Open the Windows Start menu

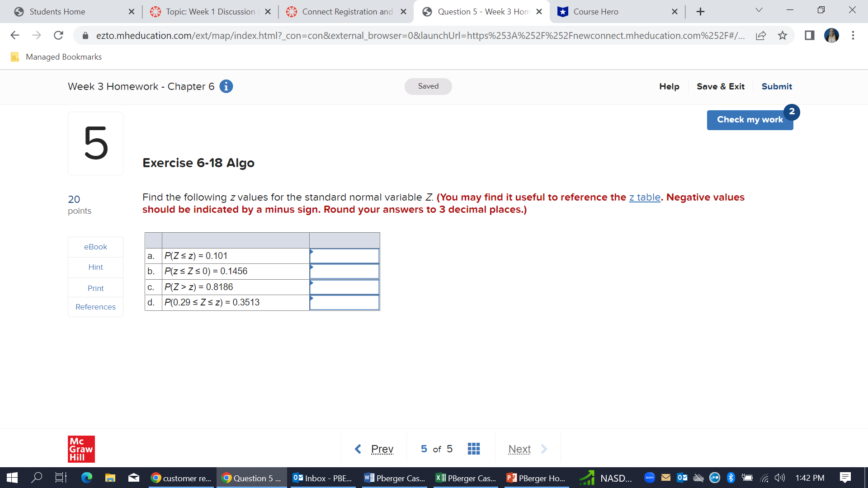click(12, 478)
